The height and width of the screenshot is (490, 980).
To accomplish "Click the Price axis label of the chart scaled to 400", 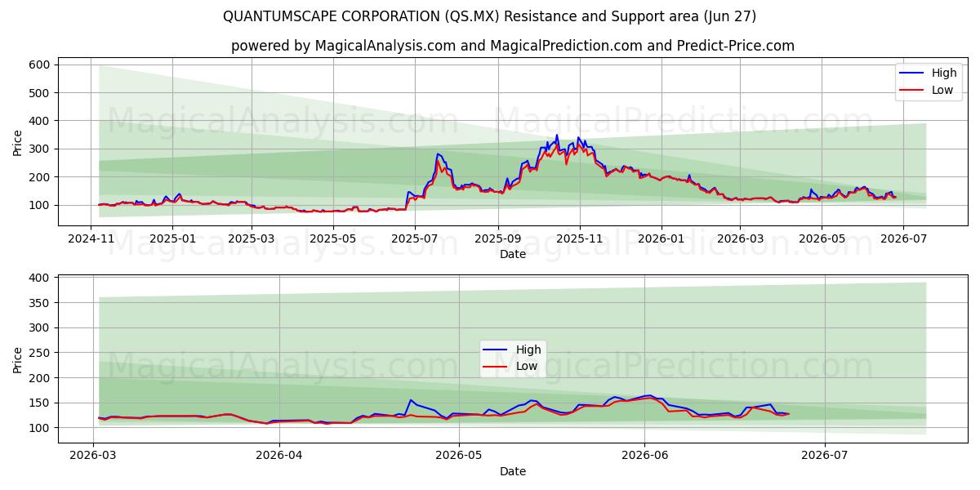I will point(18,359).
